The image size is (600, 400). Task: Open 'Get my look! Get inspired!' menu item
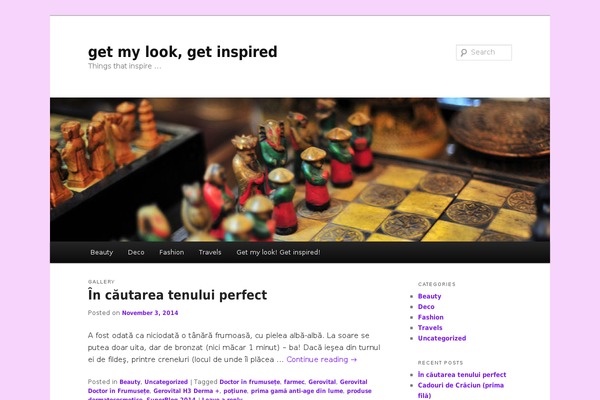(x=278, y=252)
